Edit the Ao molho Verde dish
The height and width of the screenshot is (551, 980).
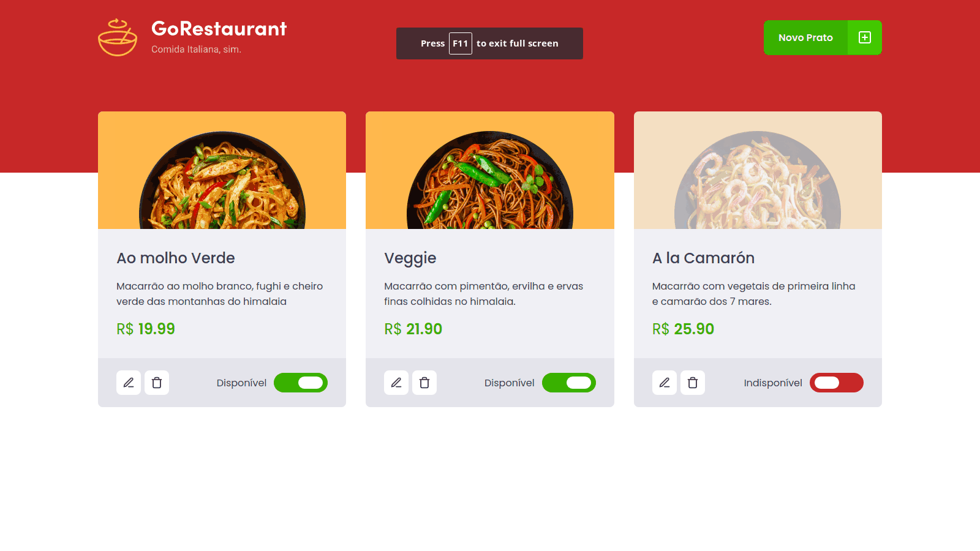[x=129, y=383]
